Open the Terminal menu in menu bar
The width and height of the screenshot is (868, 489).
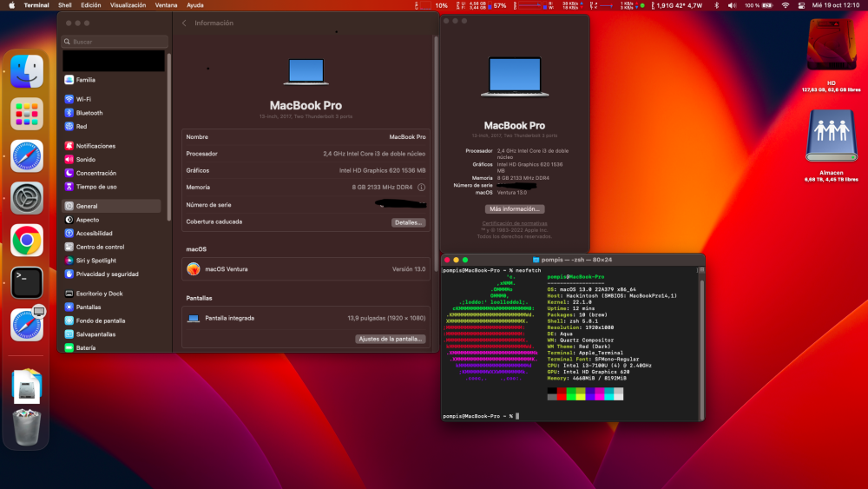click(36, 5)
